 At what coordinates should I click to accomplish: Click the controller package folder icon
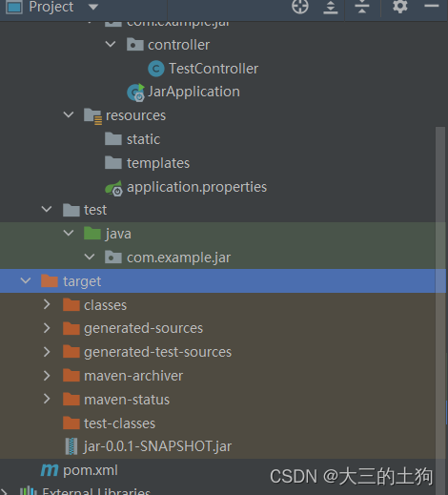pyautogui.click(x=135, y=45)
